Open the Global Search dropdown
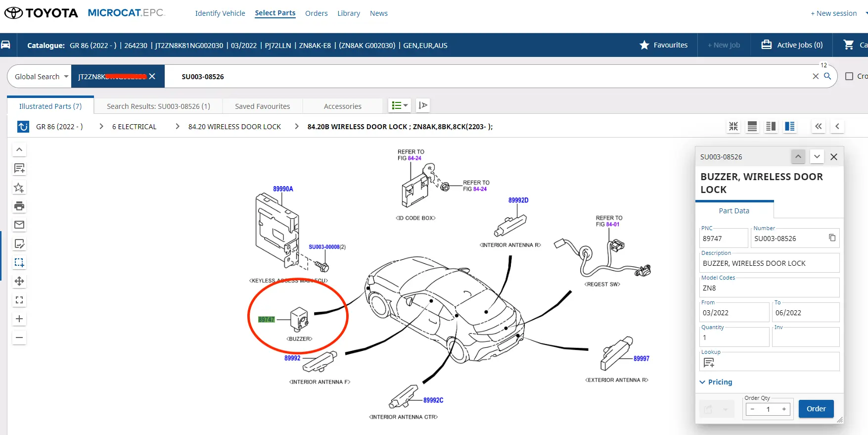 42,77
